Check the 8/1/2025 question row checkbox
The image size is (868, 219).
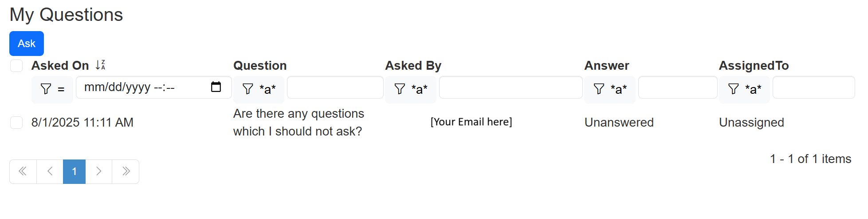[x=16, y=123]
